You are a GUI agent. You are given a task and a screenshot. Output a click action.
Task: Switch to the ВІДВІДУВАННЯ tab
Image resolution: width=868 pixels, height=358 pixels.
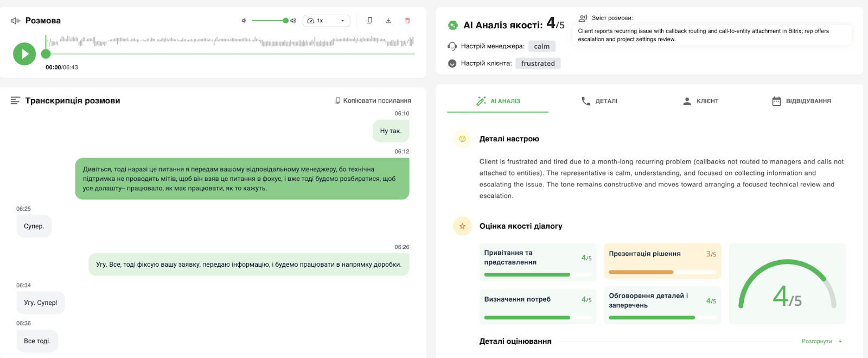(801, 101)
